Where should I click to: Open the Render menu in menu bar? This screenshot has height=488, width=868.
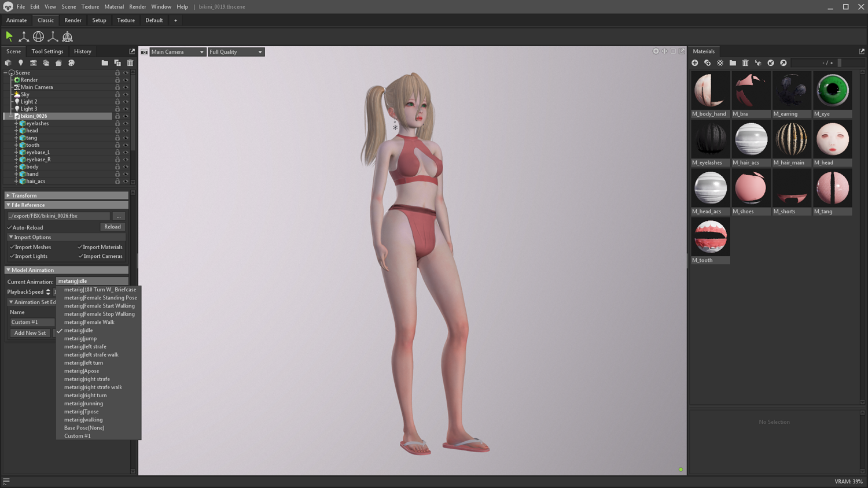pyautogui.click(x=138, y=7)
